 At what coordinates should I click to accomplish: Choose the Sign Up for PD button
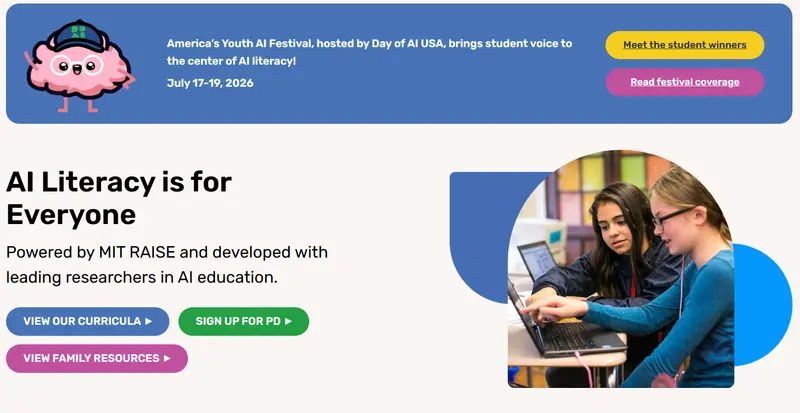(244, 321)
